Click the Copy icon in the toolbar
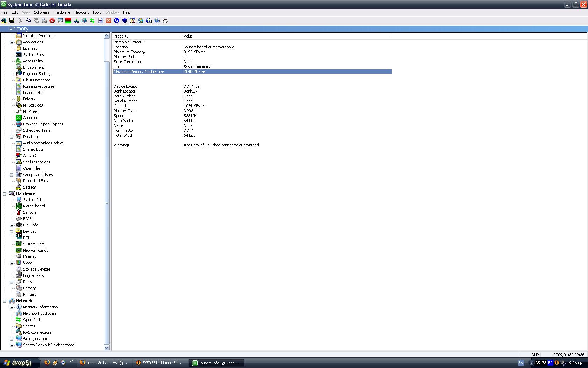Image resolution: width=588 pixels, height=368 pixels. 28,21
